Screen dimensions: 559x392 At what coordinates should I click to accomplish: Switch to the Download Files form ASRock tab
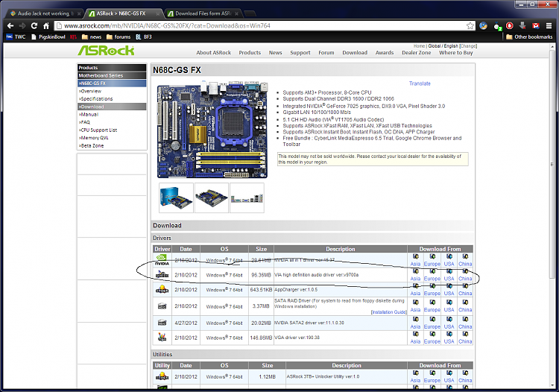[203, 13]
